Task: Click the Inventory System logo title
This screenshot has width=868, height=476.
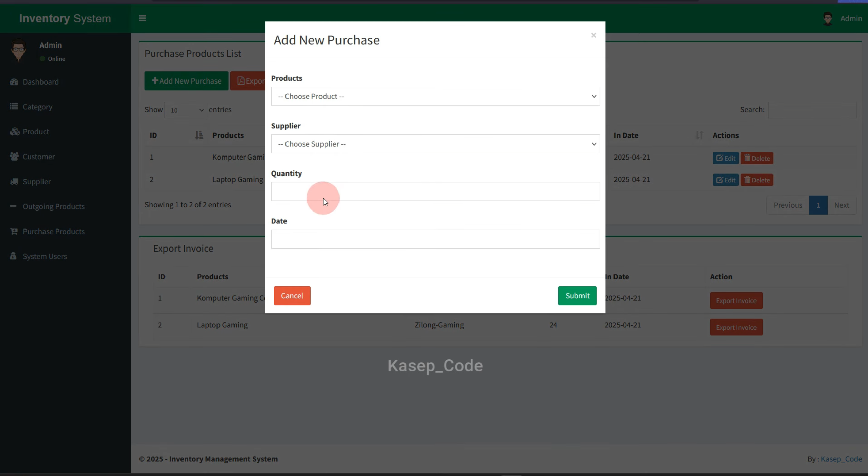Action: click(x=65, y=18)
